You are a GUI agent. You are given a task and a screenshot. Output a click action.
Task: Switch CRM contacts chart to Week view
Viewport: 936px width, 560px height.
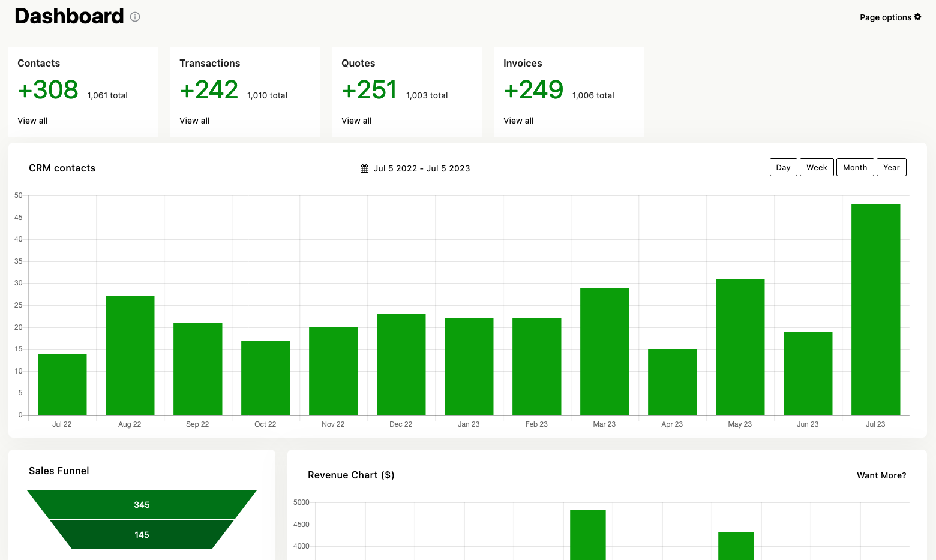[x=817, y=167]
